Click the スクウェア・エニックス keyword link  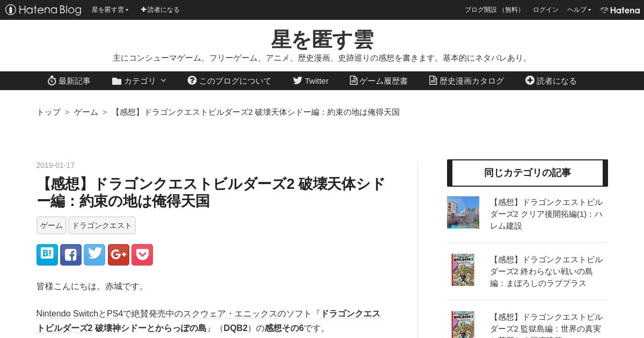(230, 314)
